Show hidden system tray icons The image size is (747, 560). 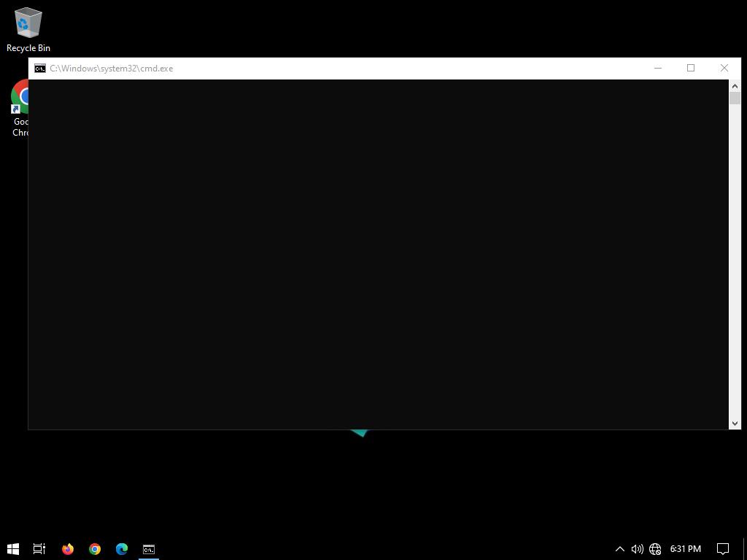point(620,548)
